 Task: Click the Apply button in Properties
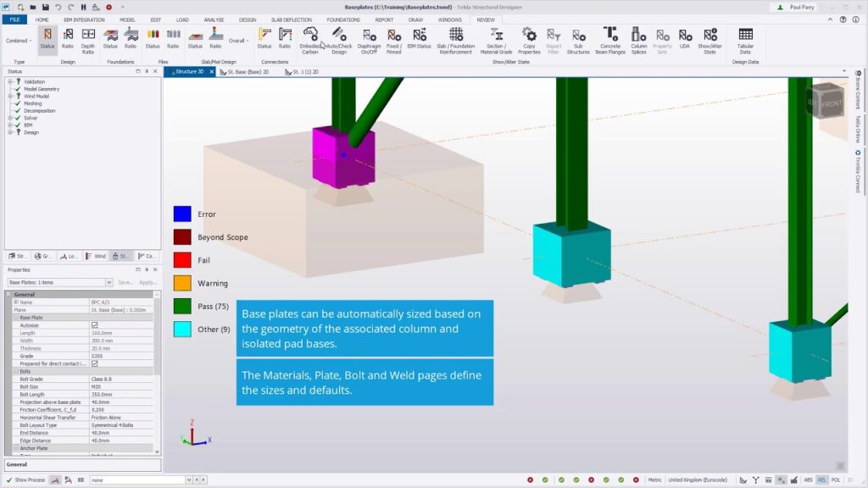[149, 282]
